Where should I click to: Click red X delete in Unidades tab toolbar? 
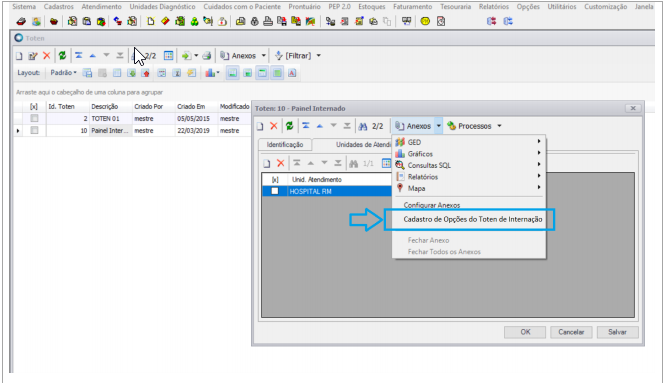click(x=280, y=163)
